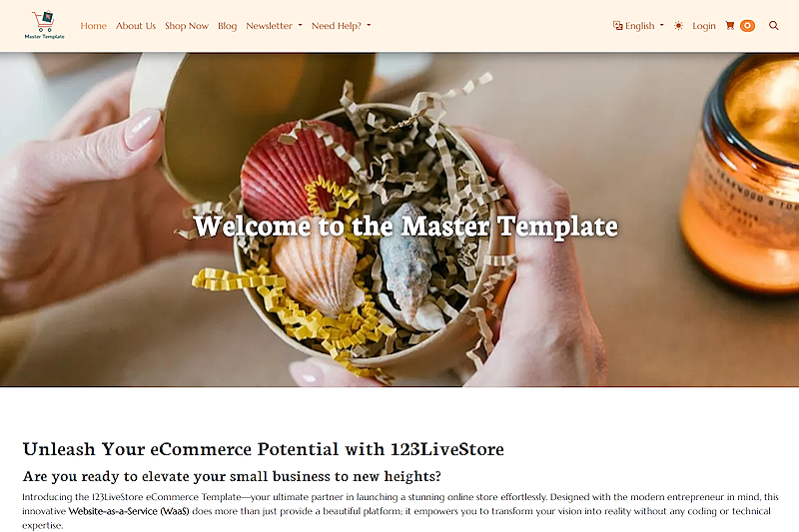Click the Website-as-a-Service (WaaS) bold text
799x532 pixels.
tap(129, 511)
